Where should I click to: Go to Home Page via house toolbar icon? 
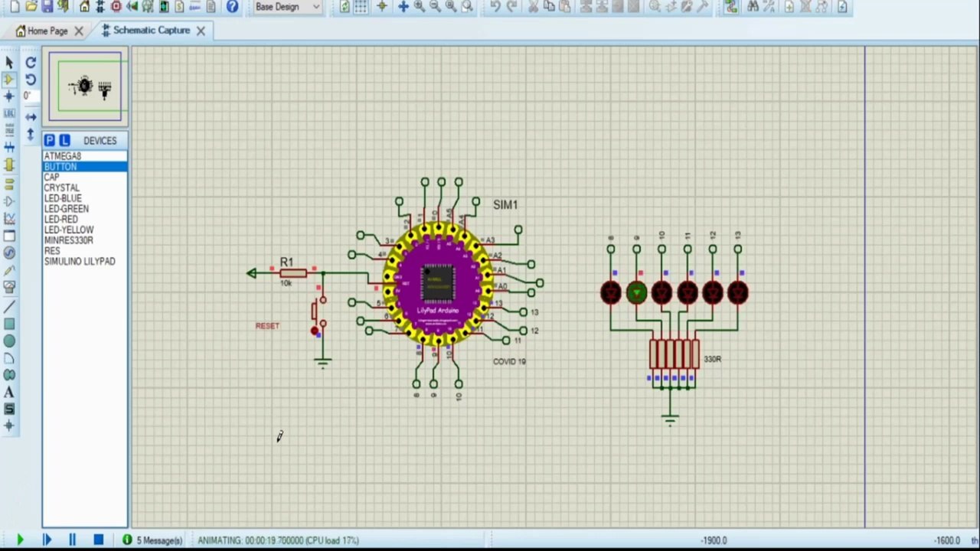84,6
